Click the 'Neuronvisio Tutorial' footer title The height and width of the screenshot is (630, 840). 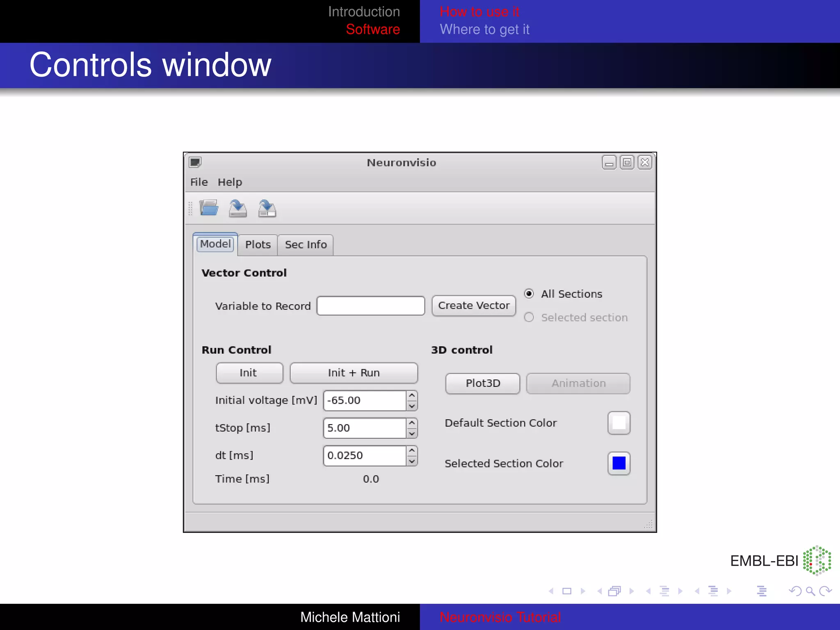tap(500, 617)
